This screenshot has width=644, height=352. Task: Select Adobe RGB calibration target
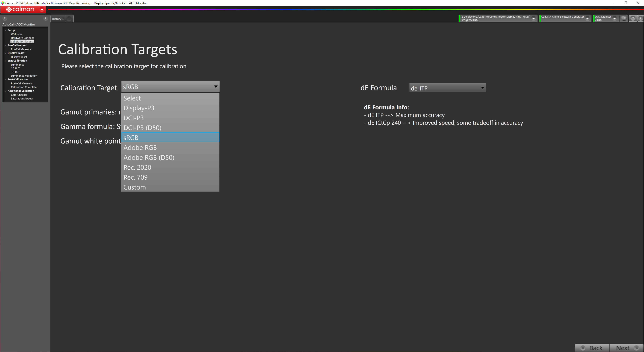tap(140, 148)
